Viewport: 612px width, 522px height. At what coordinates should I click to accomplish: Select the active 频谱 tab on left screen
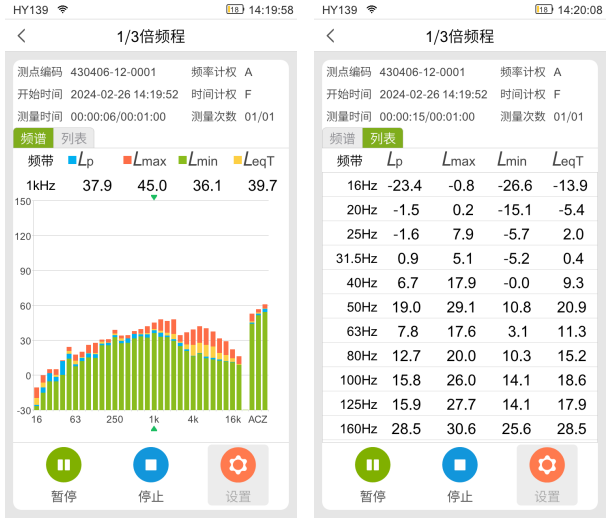pyautogui.click(x=33, y=139)
